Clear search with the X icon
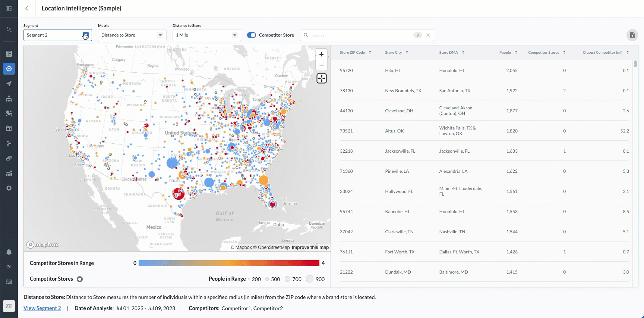Screen dimensions: 644x318 [428, 35]
